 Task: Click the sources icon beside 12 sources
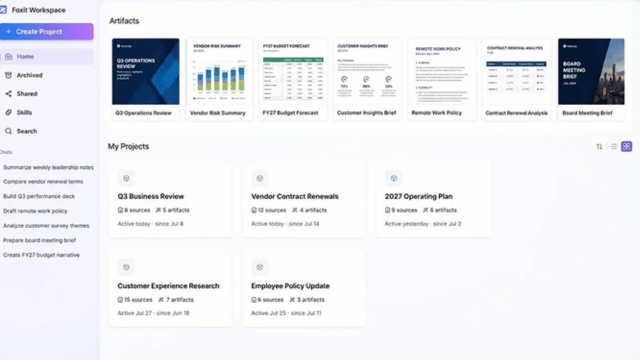coord(254,210)
